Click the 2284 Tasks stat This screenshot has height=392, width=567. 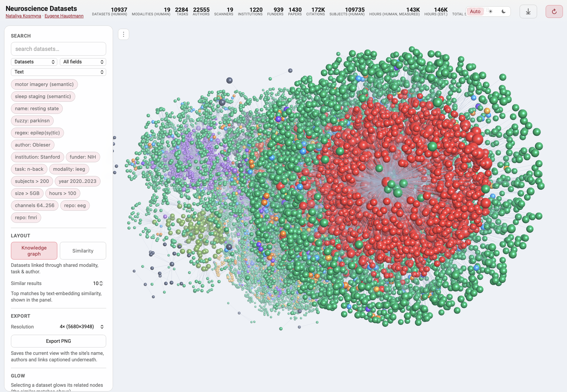pos(181,12)
